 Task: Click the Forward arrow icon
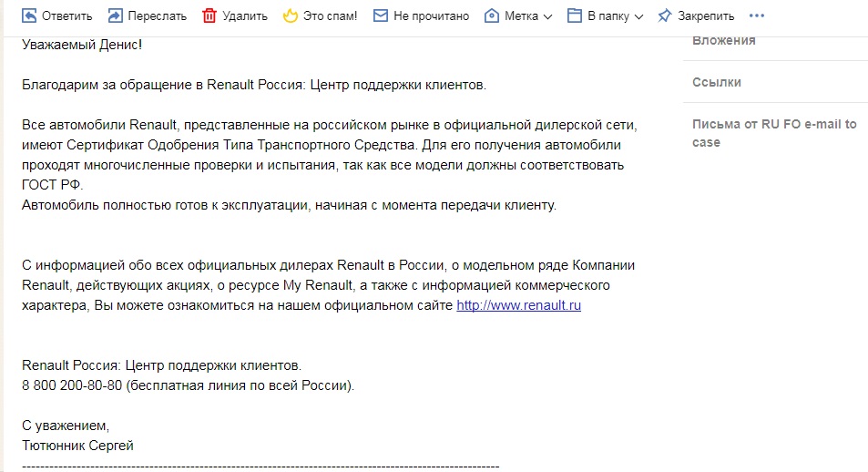click(x=115, y=15)
